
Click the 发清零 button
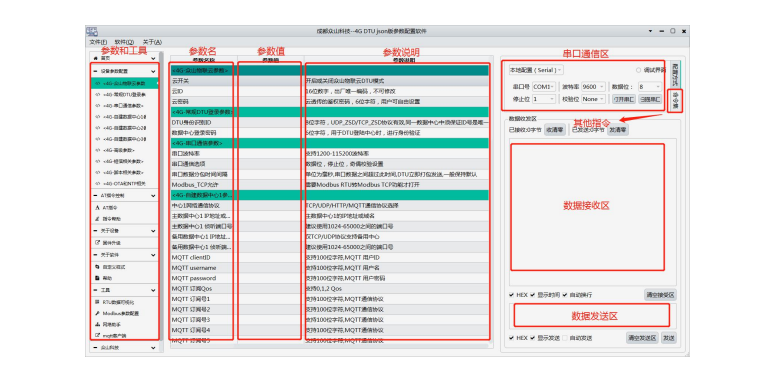coord(618,129)
